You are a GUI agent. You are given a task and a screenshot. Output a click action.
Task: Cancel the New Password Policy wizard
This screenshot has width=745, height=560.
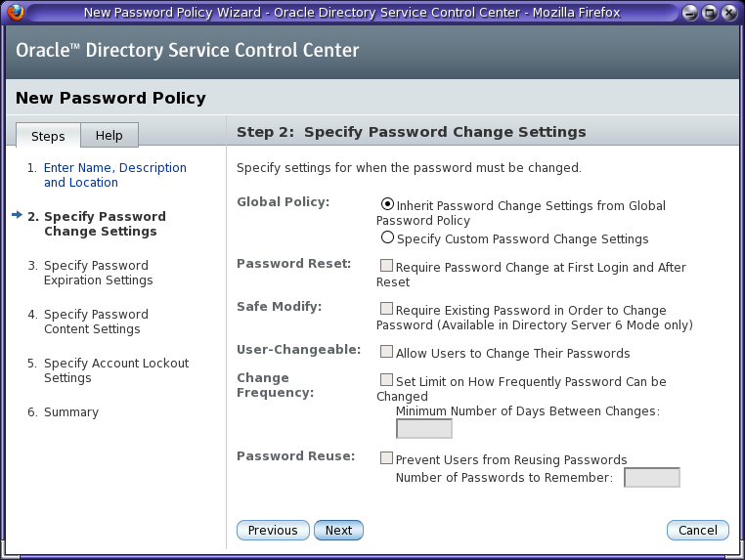tap(698, 531)
